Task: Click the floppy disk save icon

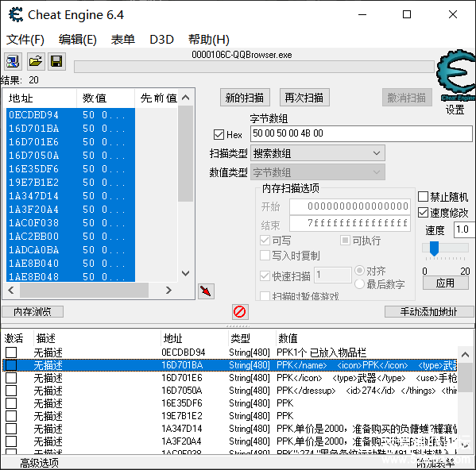Action: [x=56, y=62]
